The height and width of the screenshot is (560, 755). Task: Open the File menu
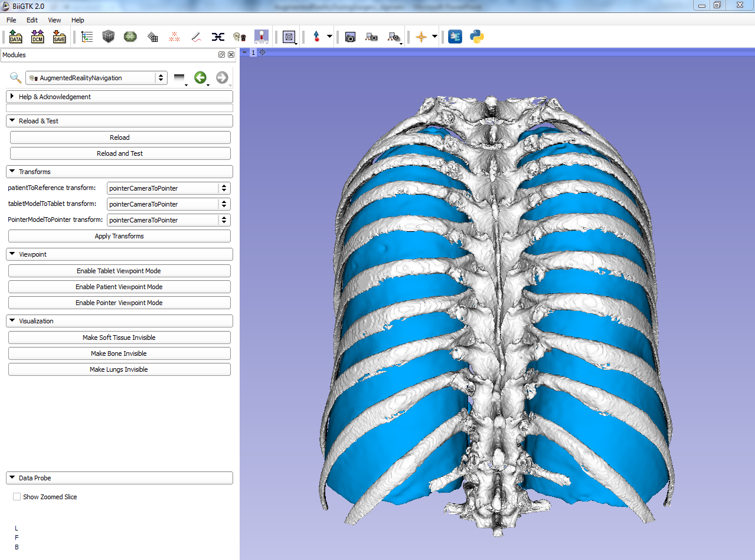tap(11, 20)
